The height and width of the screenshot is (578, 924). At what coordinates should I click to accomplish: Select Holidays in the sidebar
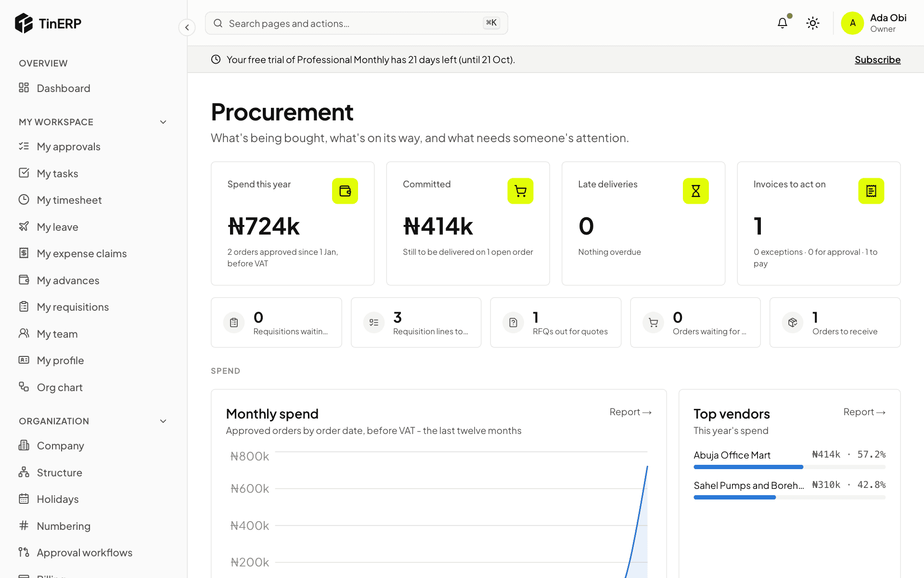[x=93, y=499]
